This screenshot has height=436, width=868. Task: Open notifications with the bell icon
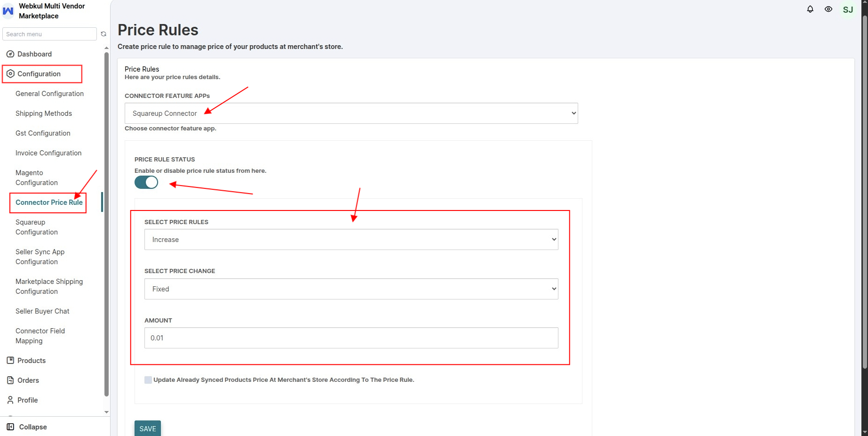810,9
